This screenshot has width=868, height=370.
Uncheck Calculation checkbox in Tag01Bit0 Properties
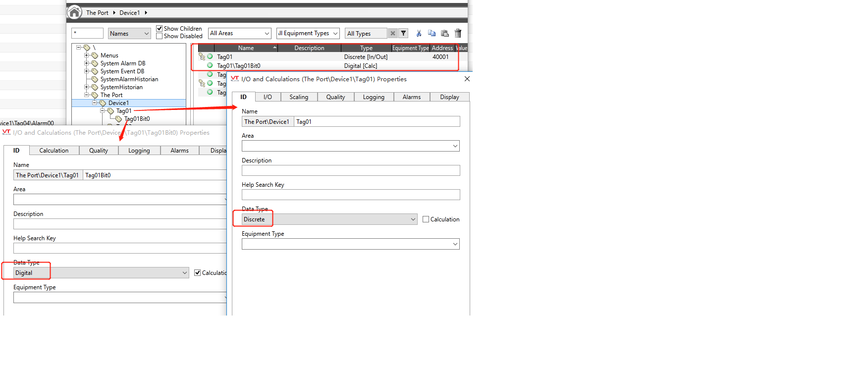pyautogui.click(x=197, y=273)
